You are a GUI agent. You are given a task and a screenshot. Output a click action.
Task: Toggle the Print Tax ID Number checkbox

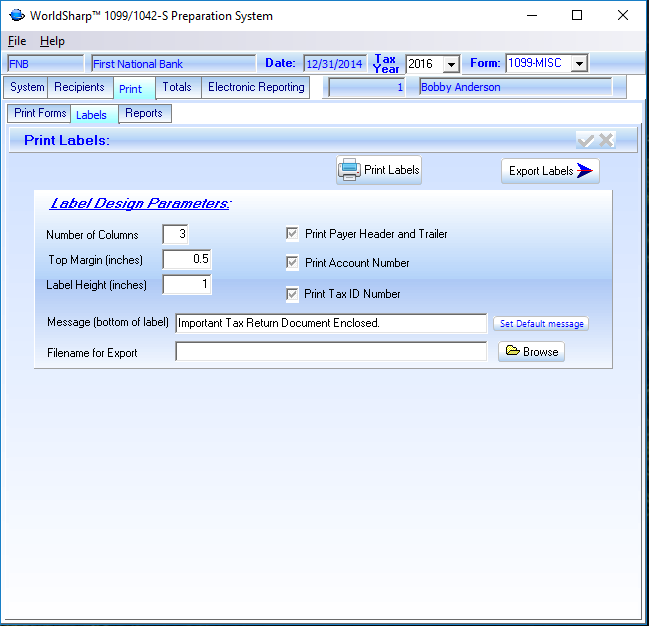tap(292, 294)
